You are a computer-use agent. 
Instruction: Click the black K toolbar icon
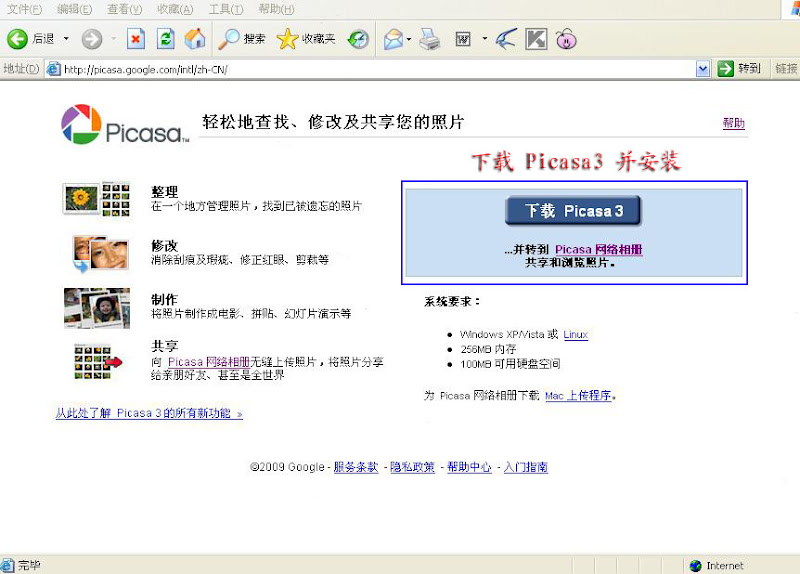(x=536, y=39)
